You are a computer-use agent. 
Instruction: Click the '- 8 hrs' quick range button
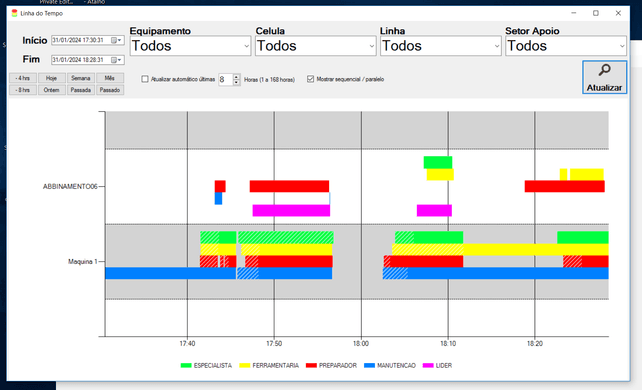point(23,90)
